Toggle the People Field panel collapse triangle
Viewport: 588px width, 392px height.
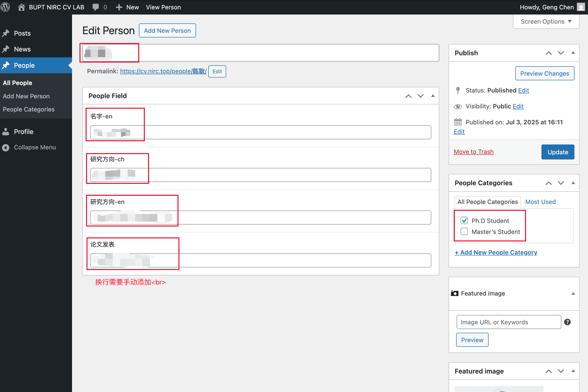[x=433, y=96]
